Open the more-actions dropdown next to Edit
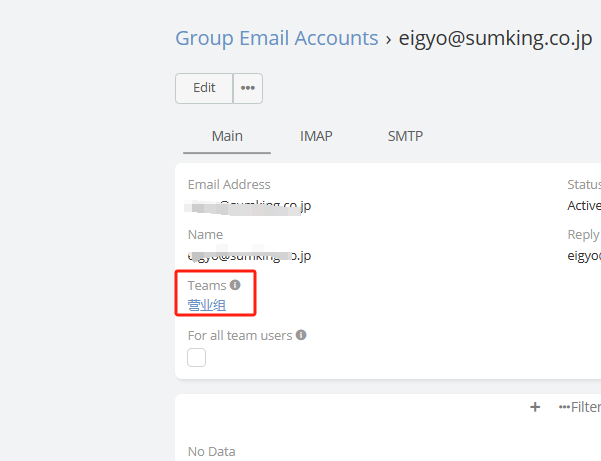This screenshot has height=461, width=601. (x=248, y=88)
